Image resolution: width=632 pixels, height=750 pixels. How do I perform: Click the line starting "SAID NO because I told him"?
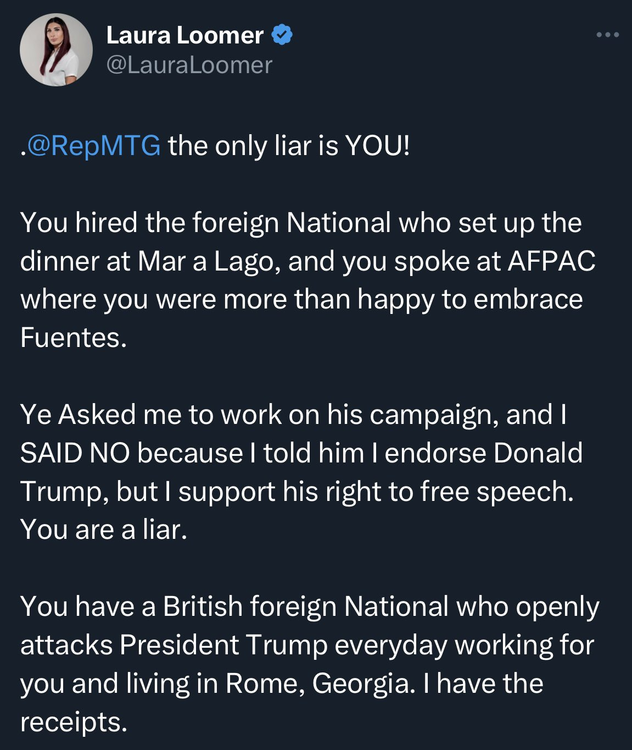pos(301,452)
